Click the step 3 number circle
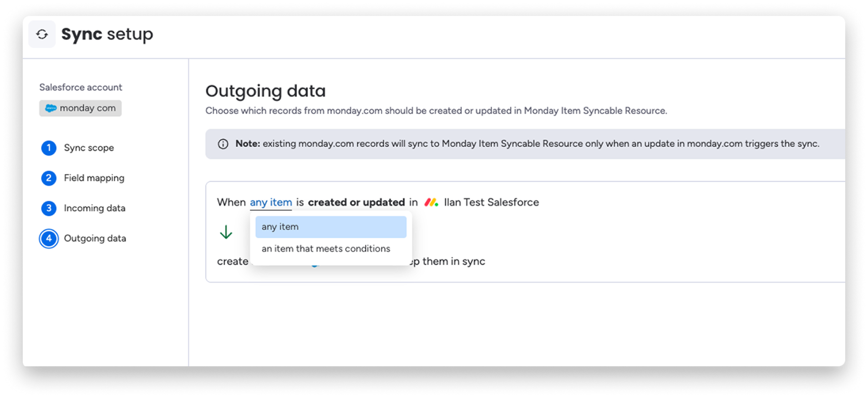868x398 pixels. (49, 208)
